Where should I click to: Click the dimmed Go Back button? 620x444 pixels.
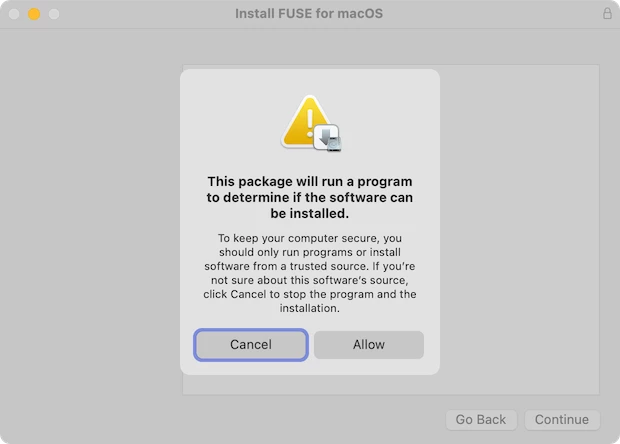[481, 419]
